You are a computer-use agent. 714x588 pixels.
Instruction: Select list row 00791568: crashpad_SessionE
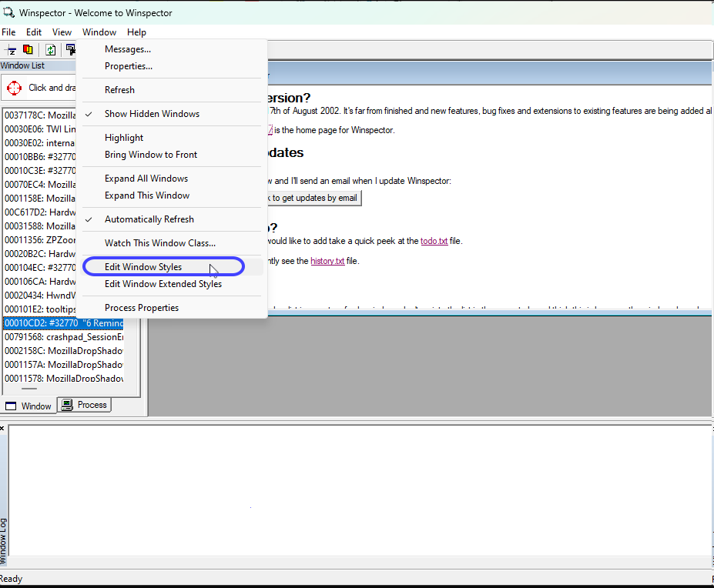pyautogui.click(x=64, y=337)
